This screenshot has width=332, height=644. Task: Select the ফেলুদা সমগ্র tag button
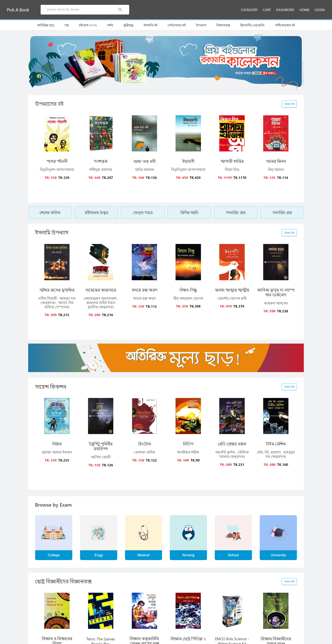pos(143,213)
